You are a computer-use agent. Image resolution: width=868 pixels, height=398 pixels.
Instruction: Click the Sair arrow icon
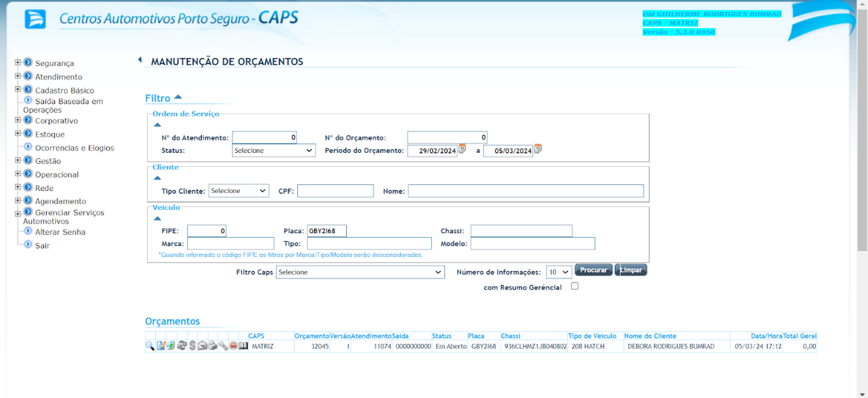click(x=28, y=244)
